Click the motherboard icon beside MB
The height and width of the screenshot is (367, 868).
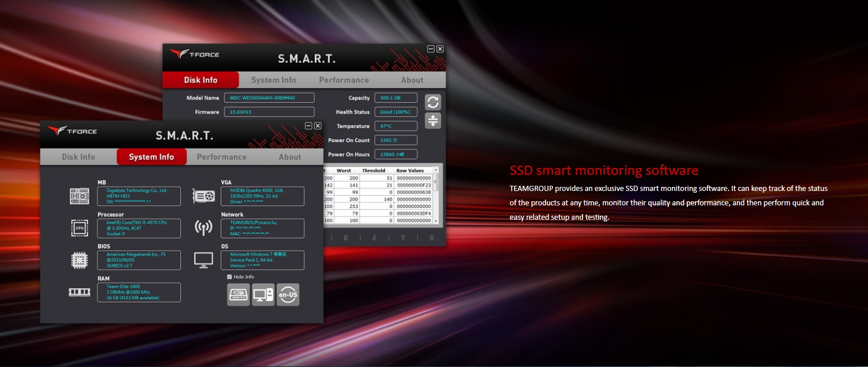(x=79, y=196)
